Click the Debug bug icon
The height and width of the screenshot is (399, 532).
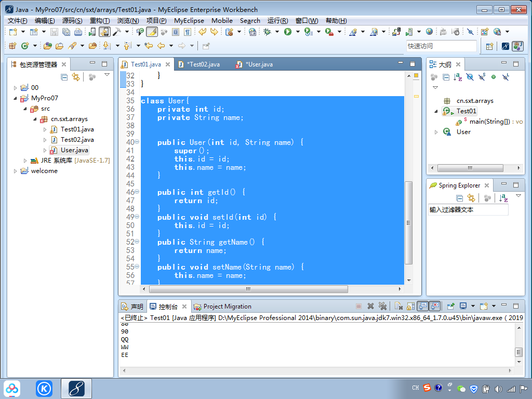click(x=268, y=32)
